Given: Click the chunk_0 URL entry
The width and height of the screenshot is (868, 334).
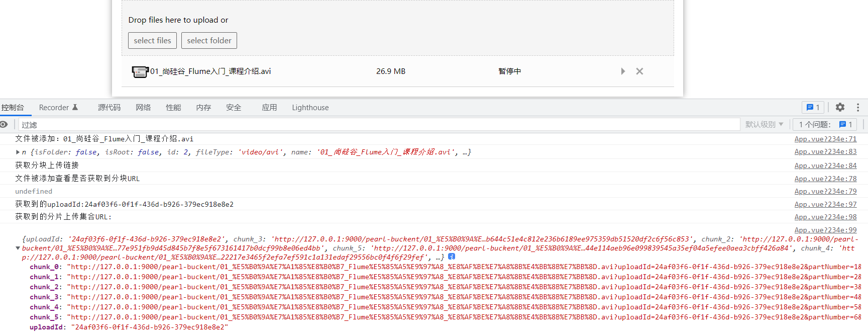Looking at the screenshot, I should tap(445, 267).
